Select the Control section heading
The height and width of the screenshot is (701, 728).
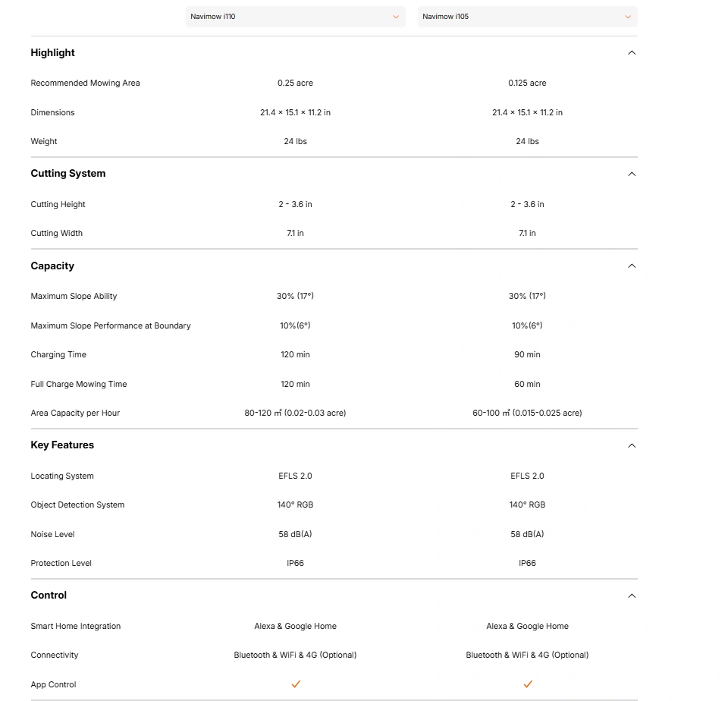click(49, 595)
